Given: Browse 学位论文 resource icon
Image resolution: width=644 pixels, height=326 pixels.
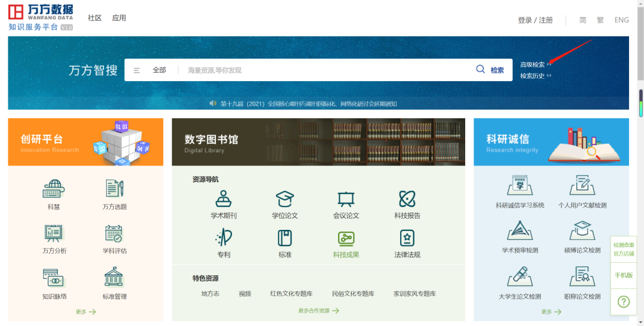Looking at the screenshot, I should coord(284,199).
